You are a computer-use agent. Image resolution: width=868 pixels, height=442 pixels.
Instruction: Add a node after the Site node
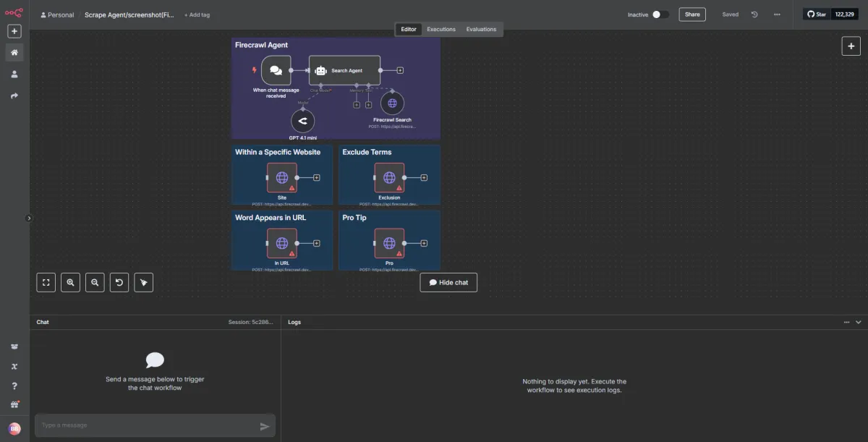[x=316, y=177]
